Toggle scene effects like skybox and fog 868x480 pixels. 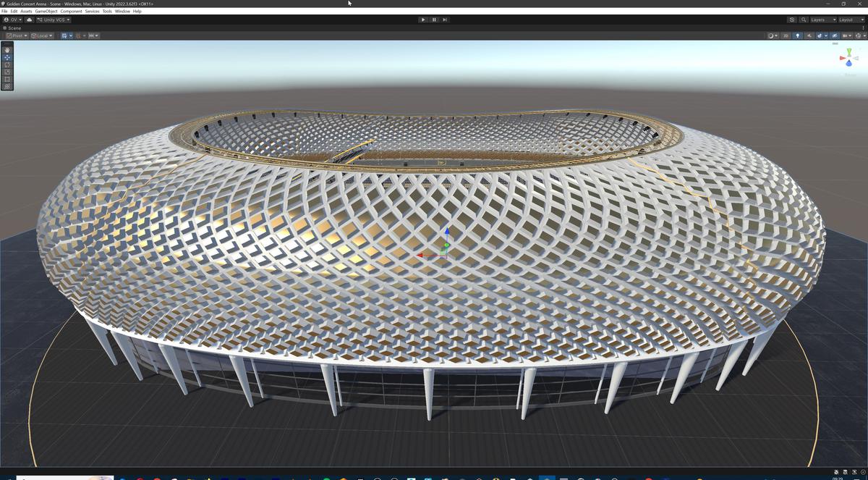coord(820,35)
